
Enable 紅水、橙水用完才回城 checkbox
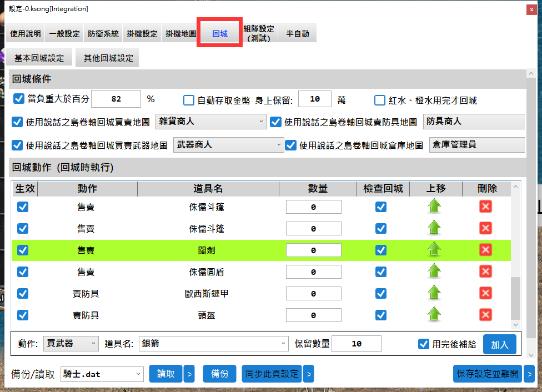[x=380, y=100]
